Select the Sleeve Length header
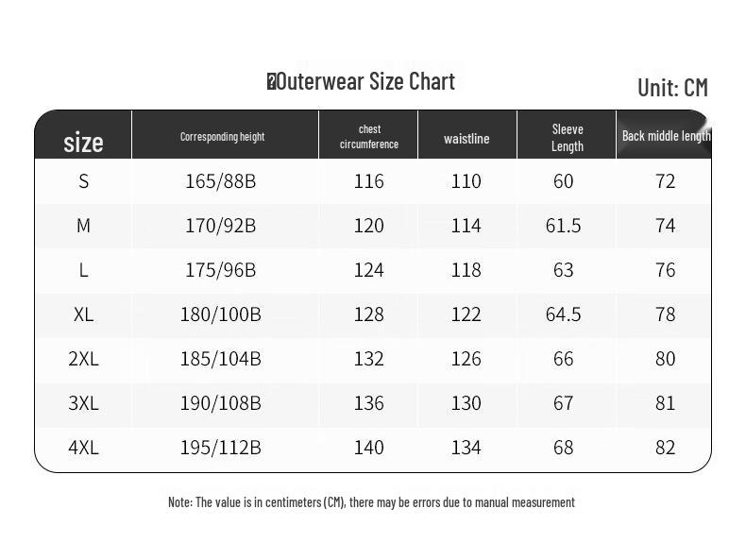Viewport: 746px width, 560px height. 568,138
